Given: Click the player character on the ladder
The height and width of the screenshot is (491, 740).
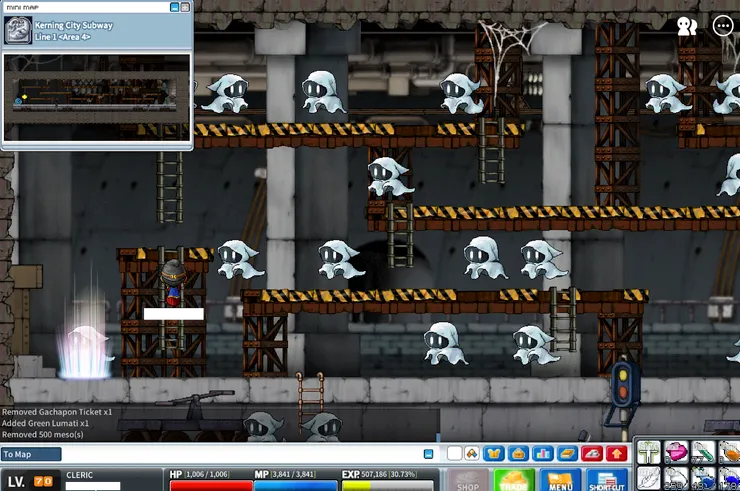Looking at the screenshot, I should coord(173,283).
